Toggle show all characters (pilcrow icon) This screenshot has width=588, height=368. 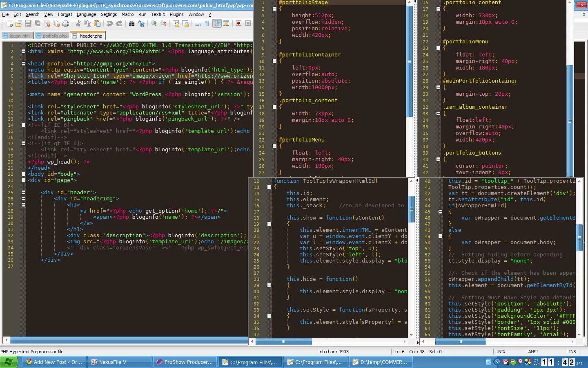(x=207, y=23)
